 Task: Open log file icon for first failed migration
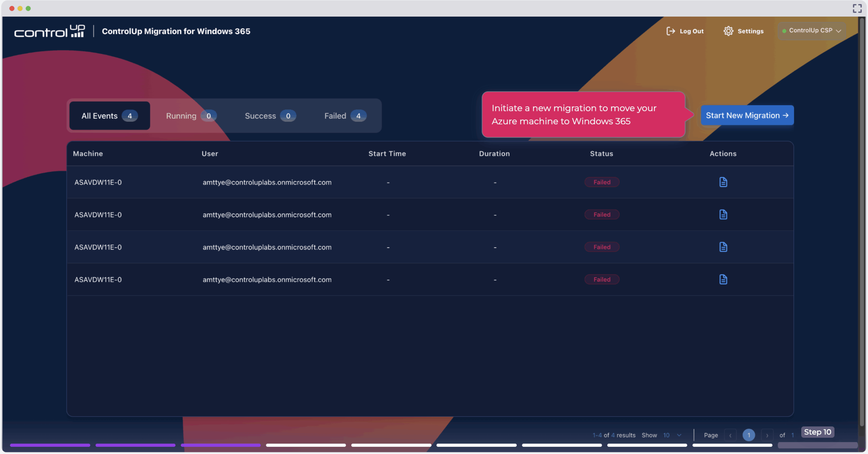(723, 182)
